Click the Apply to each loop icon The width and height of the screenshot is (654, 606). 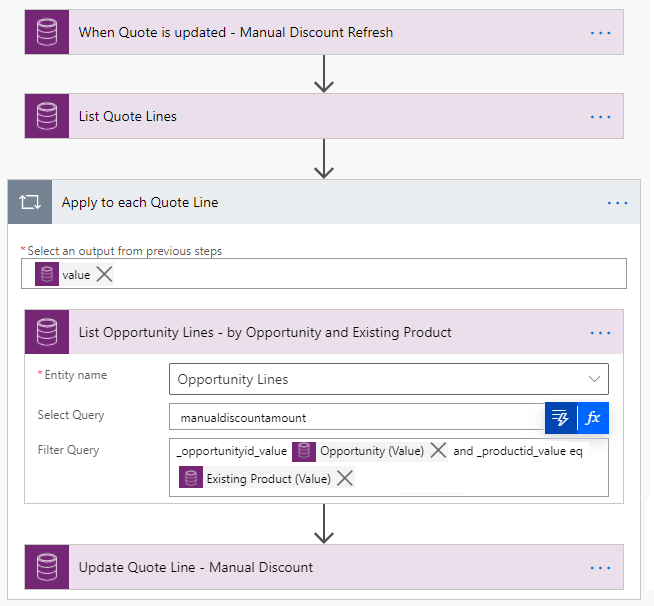(x=30, y=202)
